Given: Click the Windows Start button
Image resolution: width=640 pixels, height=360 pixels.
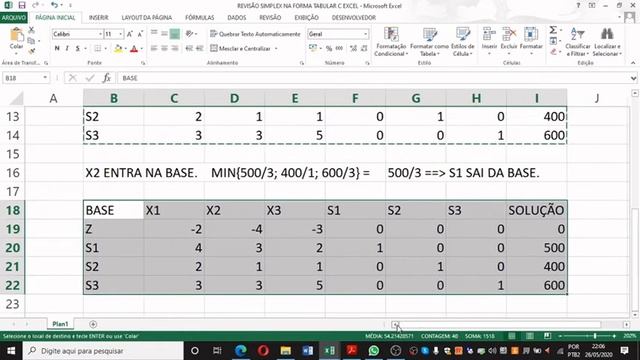Looking at the screenshot, I should pyautogui.click(x=11, y=351).
